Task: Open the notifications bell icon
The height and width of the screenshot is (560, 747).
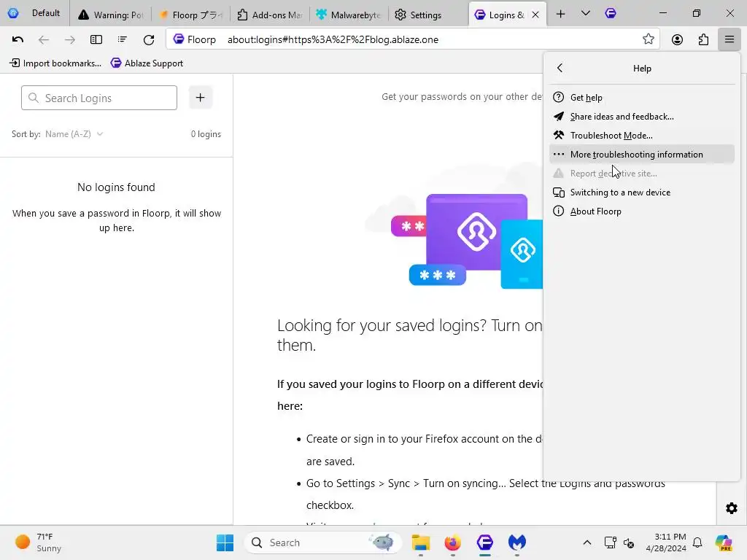Action: [697, 542]
